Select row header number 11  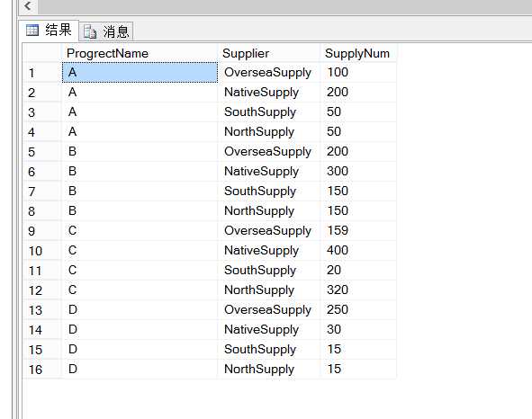pos(42,270)
